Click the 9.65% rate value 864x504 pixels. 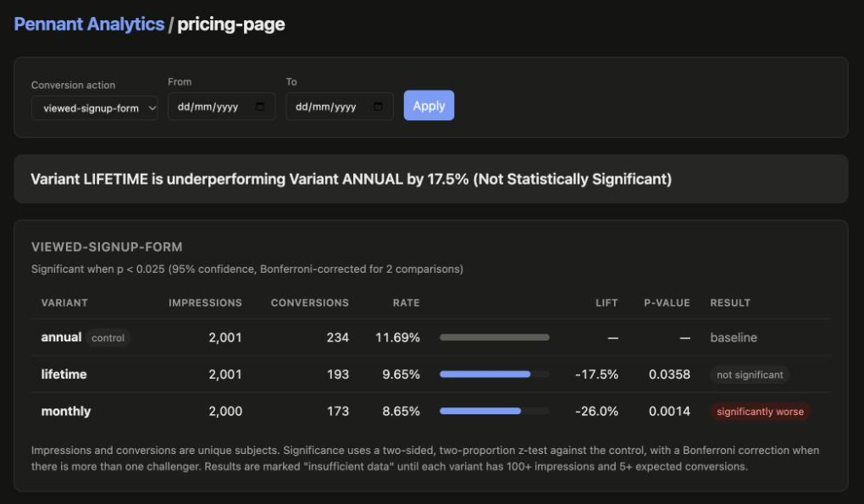[x=402, y=374]
